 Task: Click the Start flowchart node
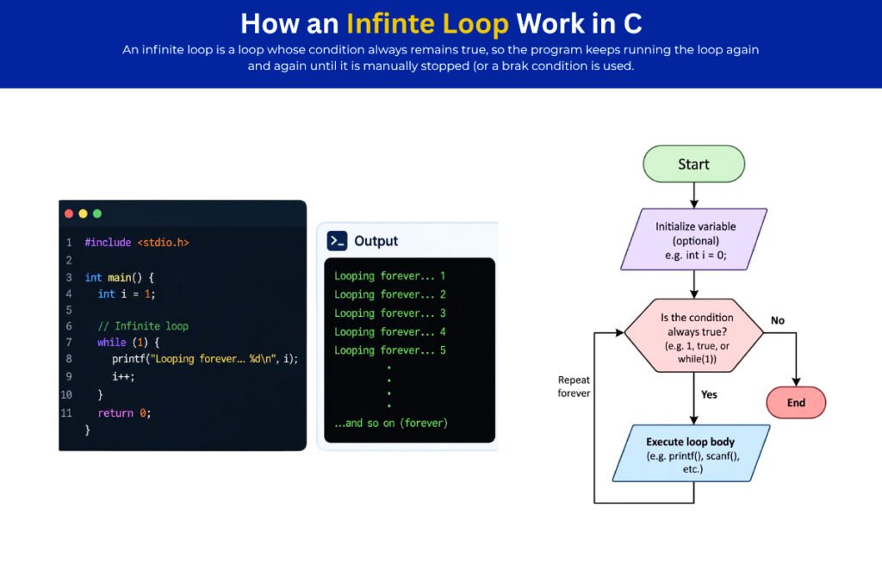[693, 164]
